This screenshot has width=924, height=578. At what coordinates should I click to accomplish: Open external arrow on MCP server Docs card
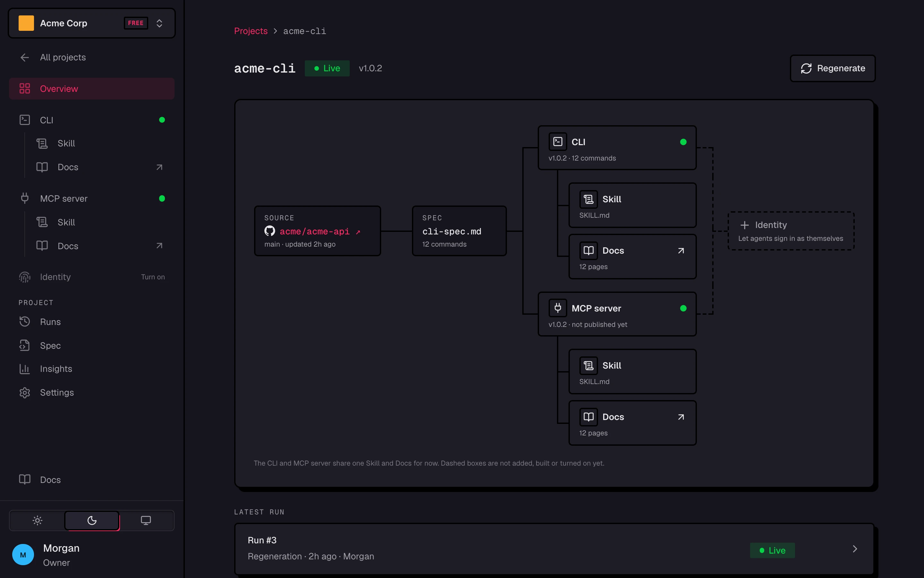pyautogui.click(x=681, y=417)
